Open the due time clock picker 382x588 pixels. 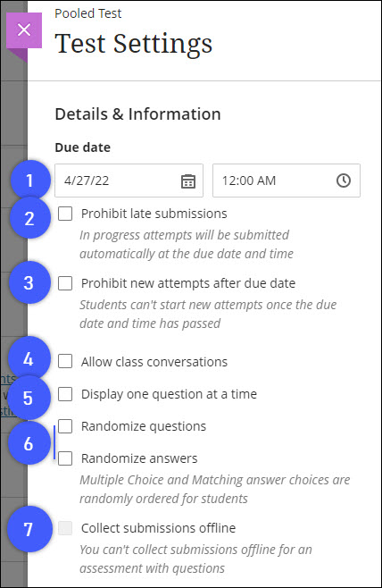(344, 181)
